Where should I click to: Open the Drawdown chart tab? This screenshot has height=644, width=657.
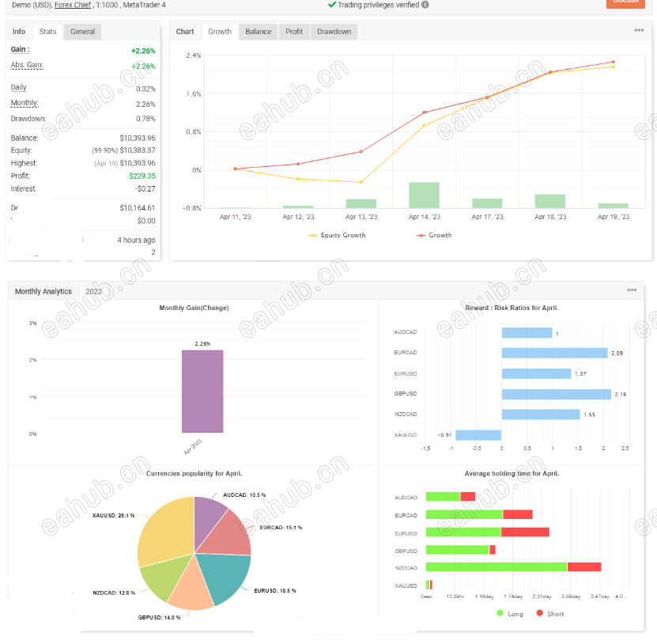334,32
